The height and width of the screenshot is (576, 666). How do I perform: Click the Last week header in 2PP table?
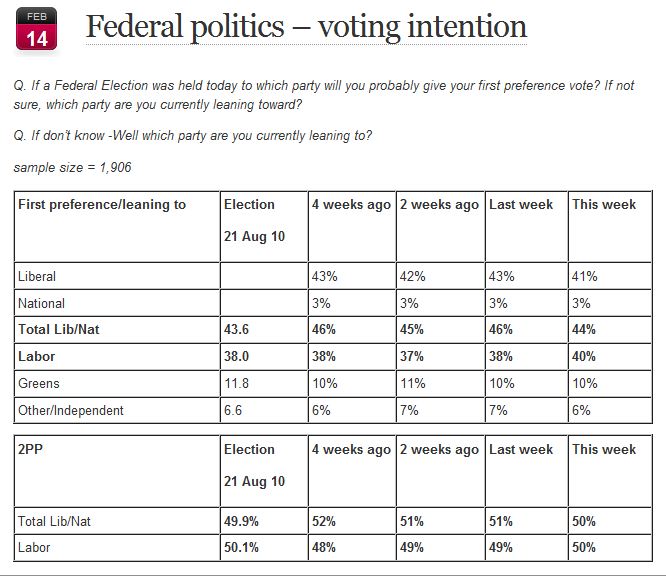tap(521, 450)
